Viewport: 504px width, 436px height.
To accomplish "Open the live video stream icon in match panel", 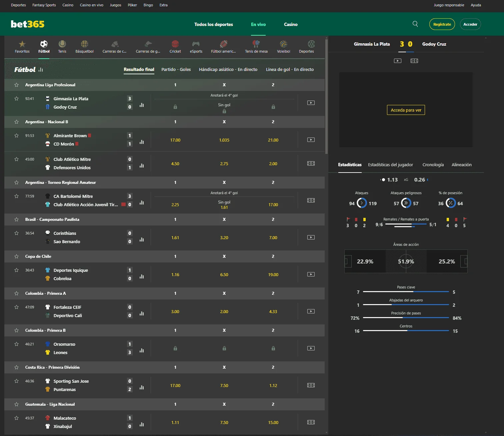I will point(398,61).
